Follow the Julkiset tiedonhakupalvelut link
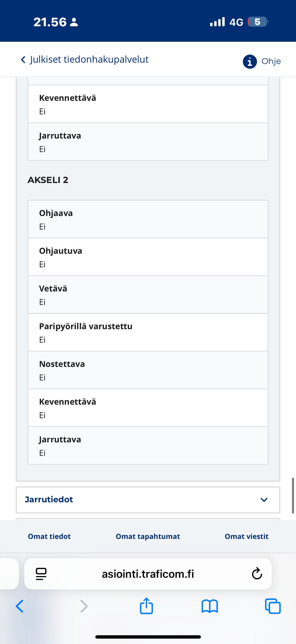 [x=89, y=60]
